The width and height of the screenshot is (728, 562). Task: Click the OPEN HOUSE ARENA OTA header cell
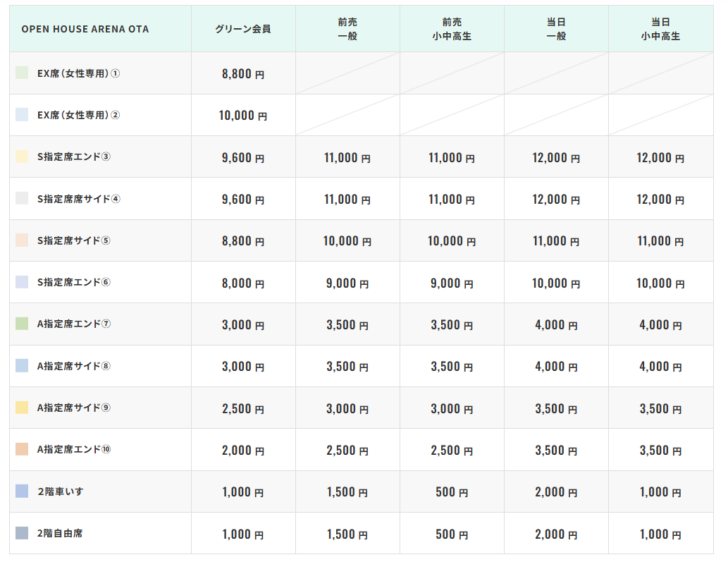click(x=85, y=29)
